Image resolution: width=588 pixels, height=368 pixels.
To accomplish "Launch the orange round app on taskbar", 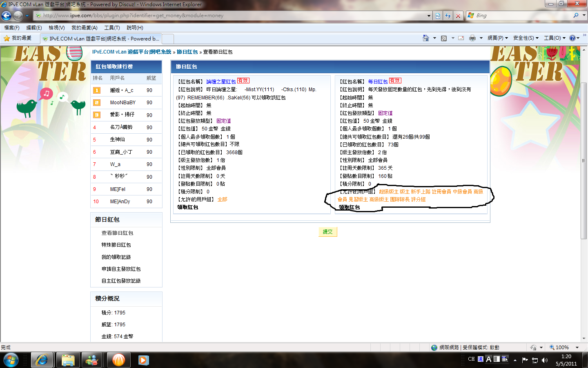I will coord(118,360).
